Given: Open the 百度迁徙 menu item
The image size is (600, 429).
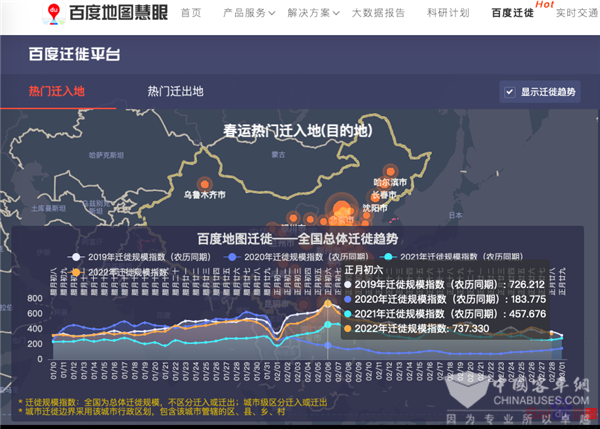Looking at the screenshot, I should (512, 13).
